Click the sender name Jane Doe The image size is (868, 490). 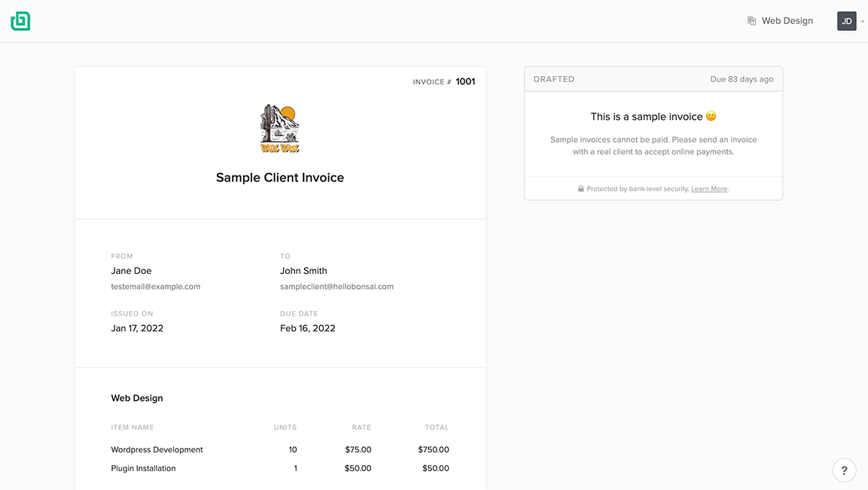pos(131,271)
